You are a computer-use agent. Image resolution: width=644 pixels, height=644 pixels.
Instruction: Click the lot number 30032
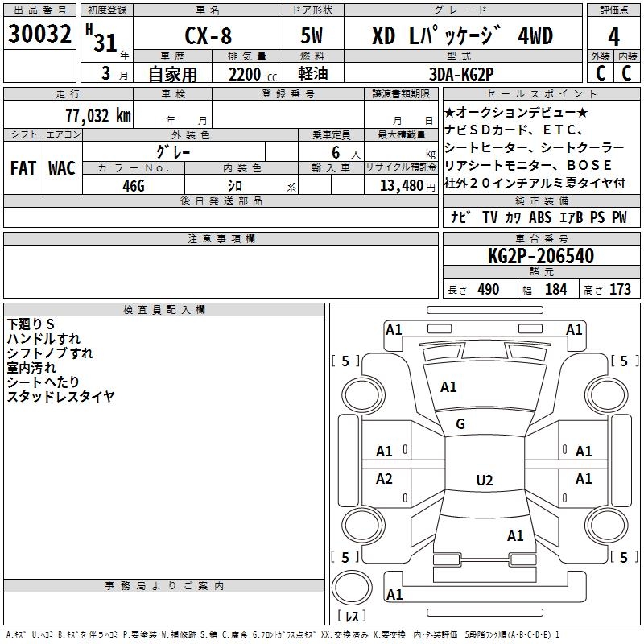39,34
